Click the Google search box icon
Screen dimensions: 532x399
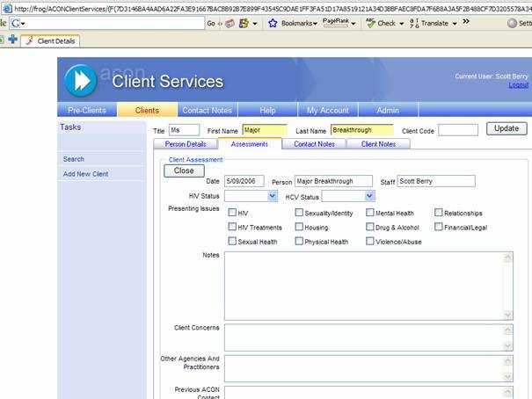coord(17,24)
